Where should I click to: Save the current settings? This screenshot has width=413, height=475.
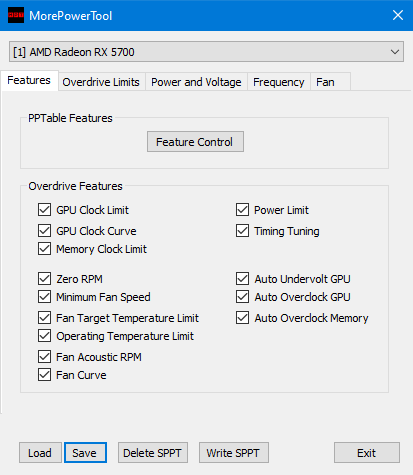85,453
